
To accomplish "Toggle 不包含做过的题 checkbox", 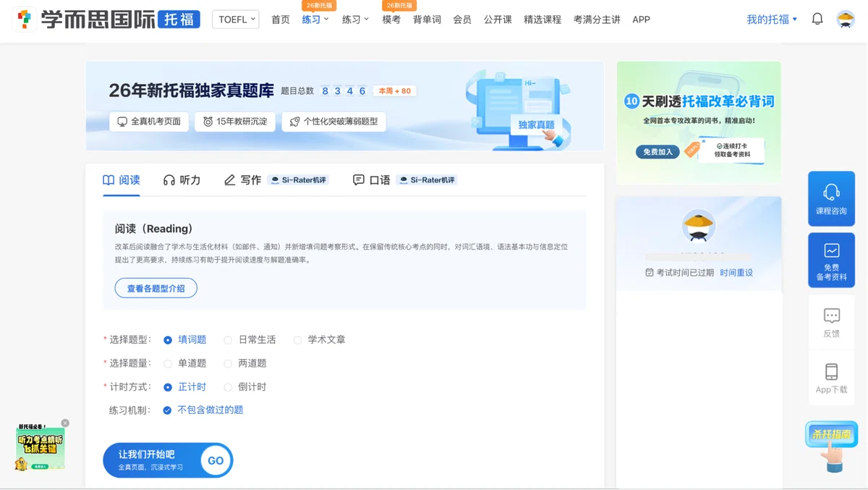I will tap(167, 410).
